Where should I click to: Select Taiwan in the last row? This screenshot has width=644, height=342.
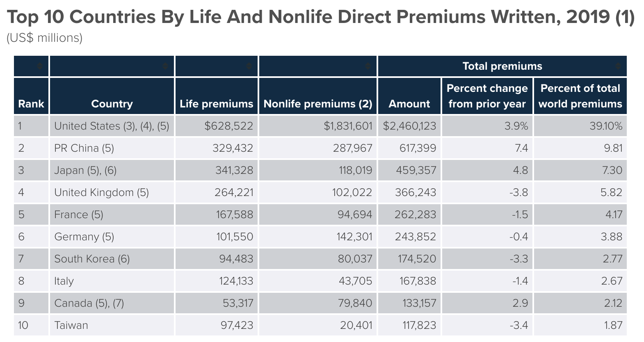coord(71,325)
